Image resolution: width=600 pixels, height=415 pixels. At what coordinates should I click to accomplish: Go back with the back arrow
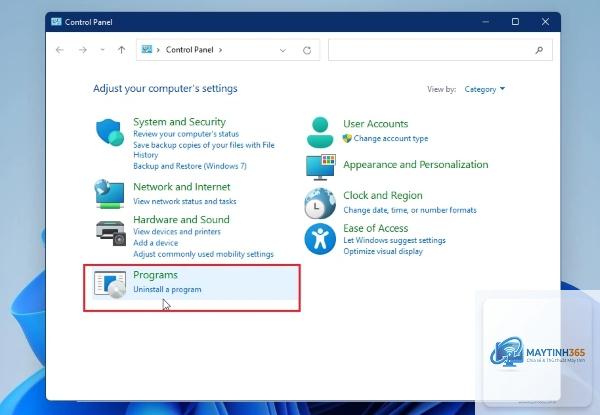(59, 50)
